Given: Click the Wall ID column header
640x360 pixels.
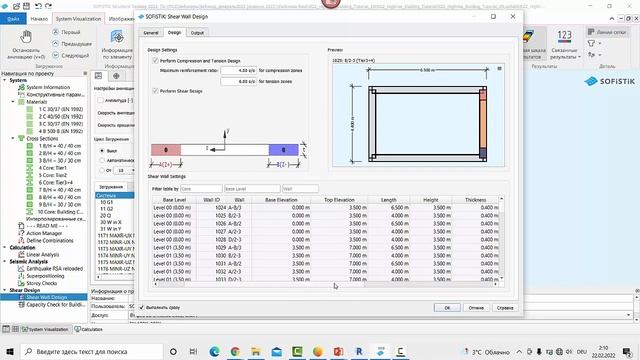Looking at the screenshot, I should [211, 200].
